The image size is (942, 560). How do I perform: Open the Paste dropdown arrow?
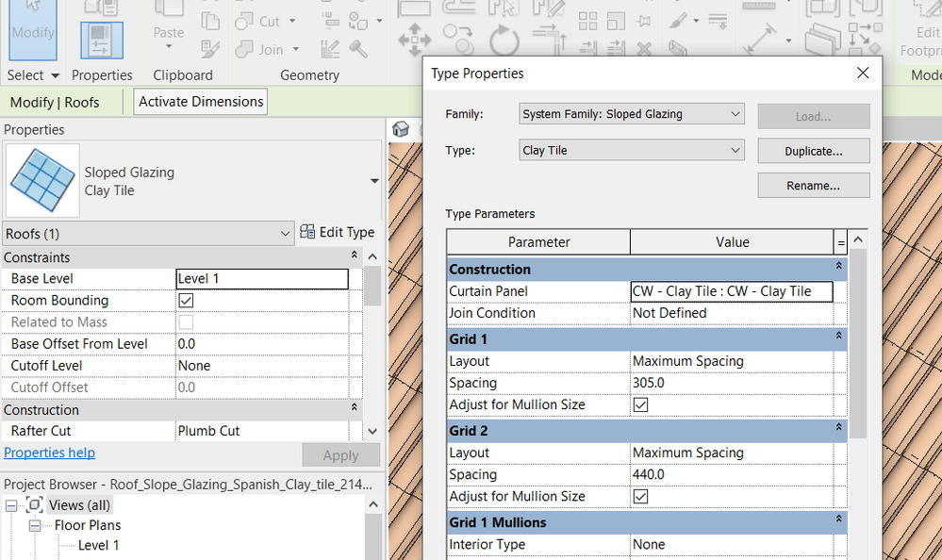point(168,47)
